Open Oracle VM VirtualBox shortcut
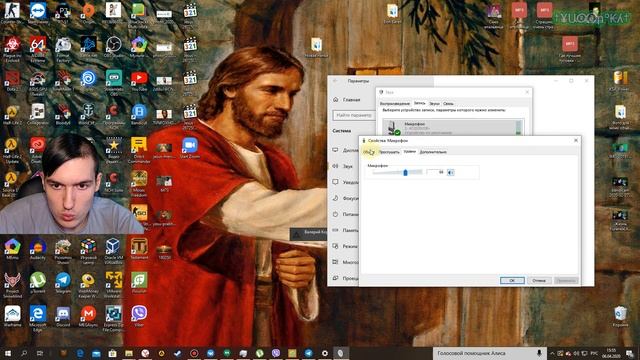The height and width of the screenshot is (360, 640). click(113, 251)
